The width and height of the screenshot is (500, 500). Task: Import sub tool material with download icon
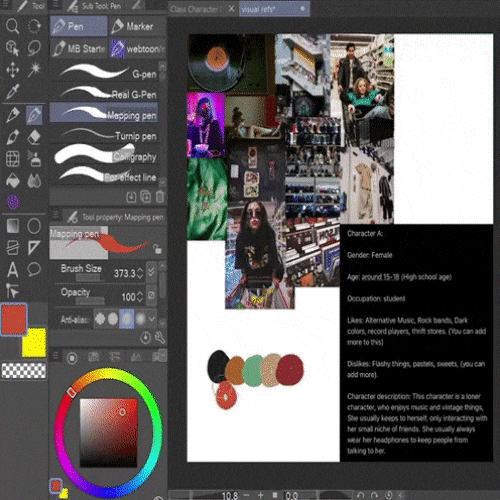pyautogui.click(x=131, y=197)
